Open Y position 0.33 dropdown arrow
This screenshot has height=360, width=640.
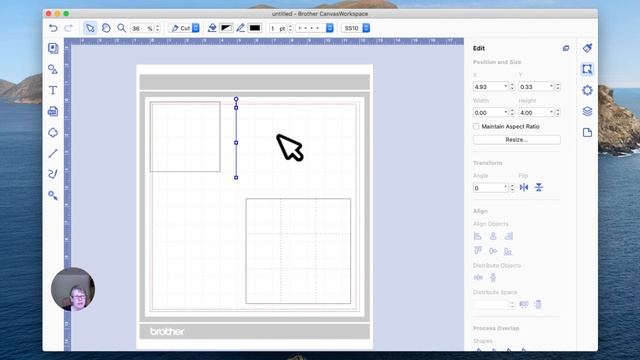coord(551,87)
